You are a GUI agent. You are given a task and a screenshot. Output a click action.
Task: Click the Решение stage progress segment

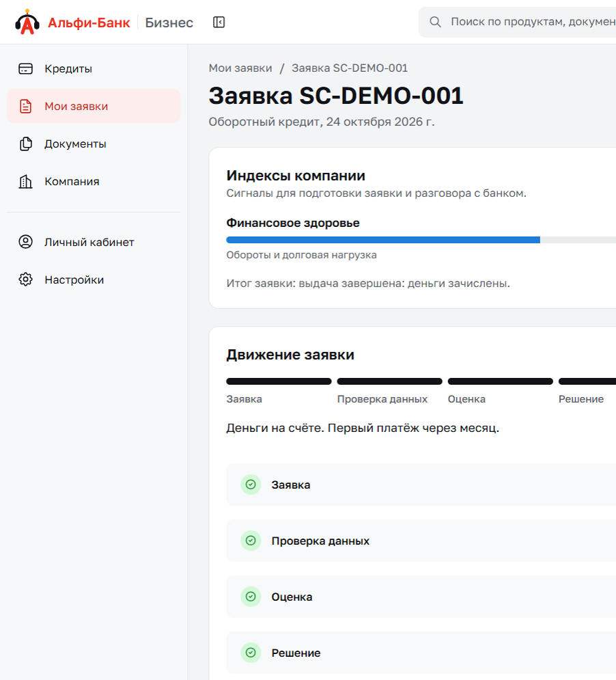click(587, 381)
